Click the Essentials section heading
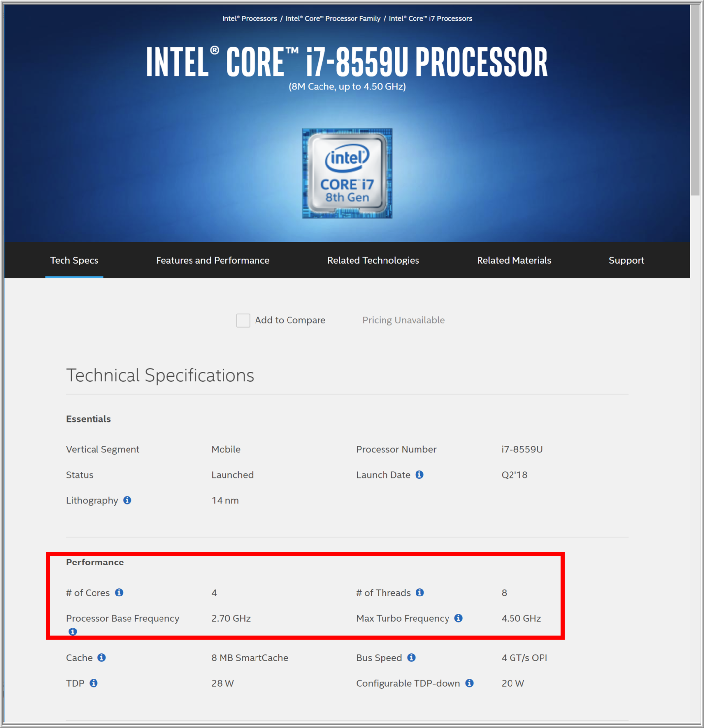Image resolution: width=704 pixels, height=728 pixels. pos(89,419)
